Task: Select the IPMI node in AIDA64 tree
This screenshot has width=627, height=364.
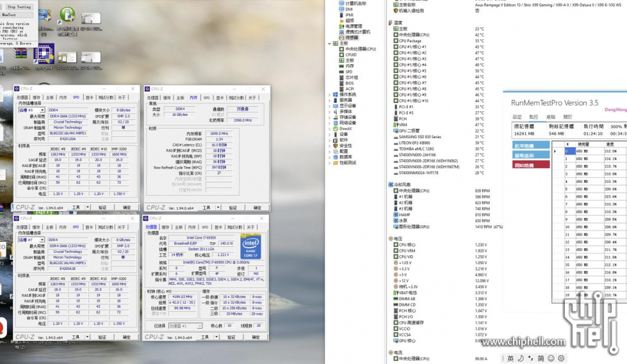Action: pyautogui.click(x=346, y=15)
